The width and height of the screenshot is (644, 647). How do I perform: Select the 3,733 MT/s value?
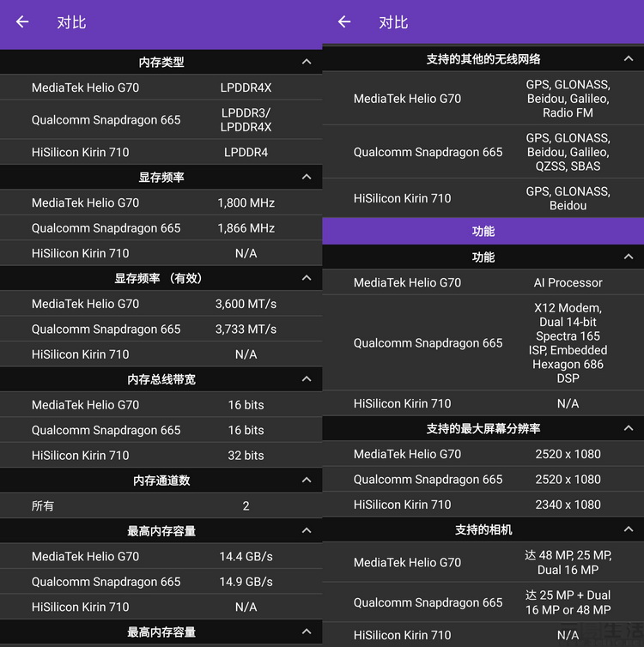(246, 329)
